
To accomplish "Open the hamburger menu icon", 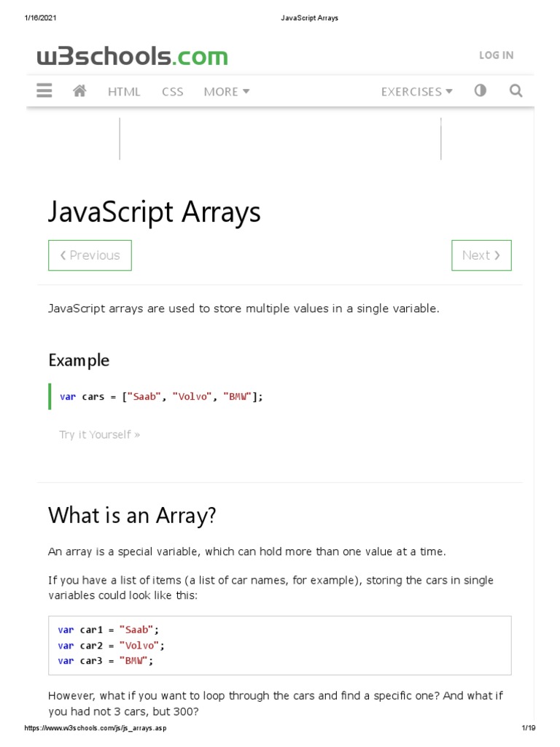I will 44,90.
